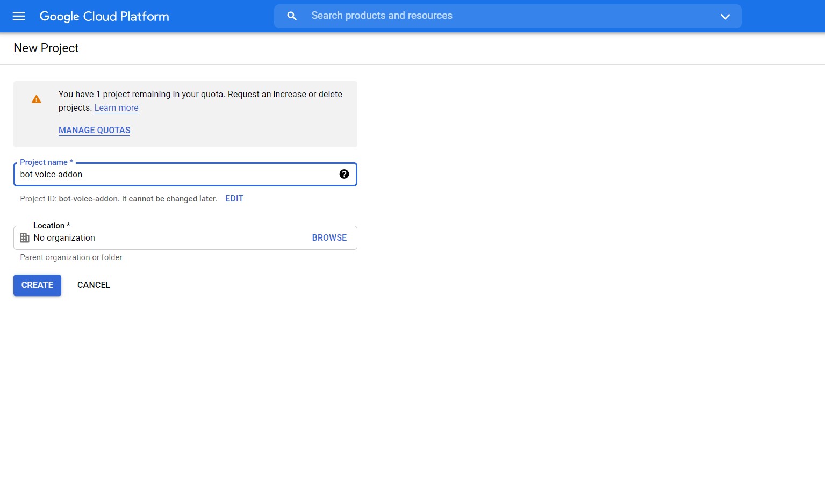The height and width of the screenshot is (504, 825).
Task: Click the Parent organization or folder hint
Action: 71,257
